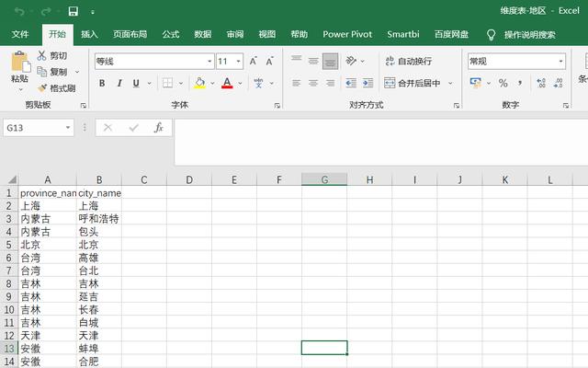Align cell text to the right
The height and width of the screenshot is (368, 588).
pyautogui.click(x=331, y=83)
